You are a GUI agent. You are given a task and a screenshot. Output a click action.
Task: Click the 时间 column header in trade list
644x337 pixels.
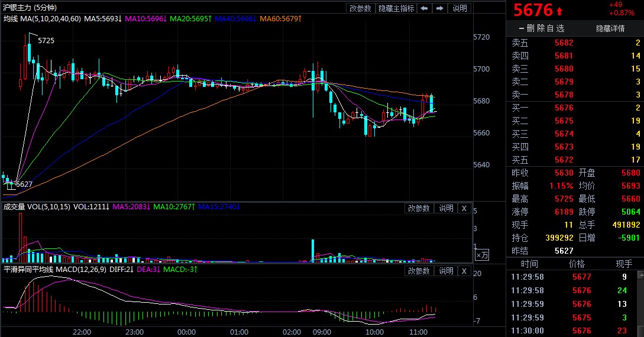click(530, 264)
